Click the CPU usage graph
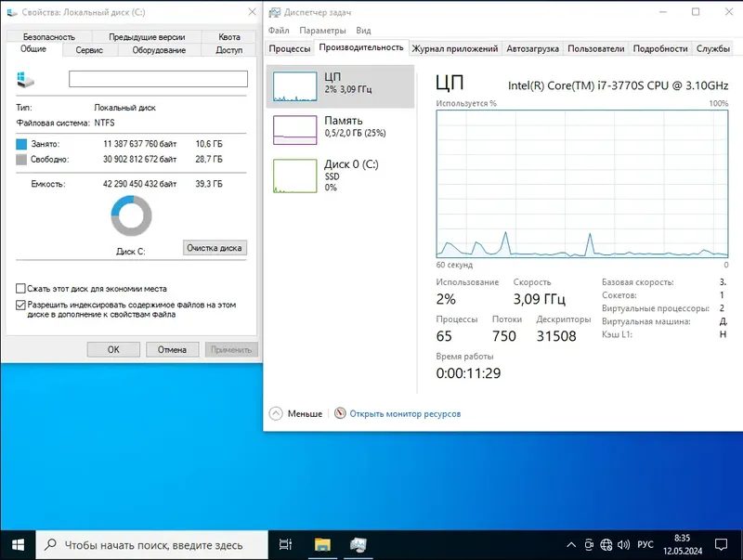The width and height of the screenshot is (743, 560). point(582,184)
